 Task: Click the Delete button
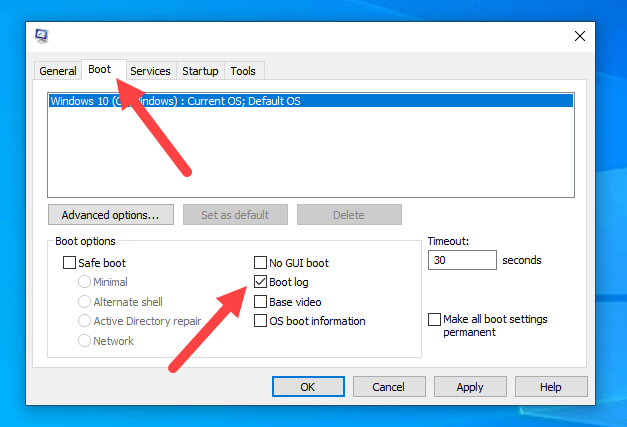349,215
